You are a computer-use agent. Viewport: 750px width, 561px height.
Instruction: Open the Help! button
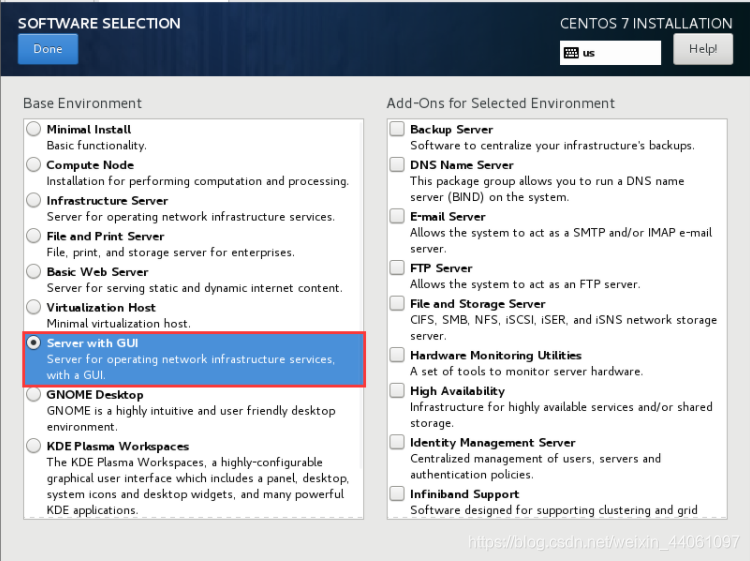(703, 49)
